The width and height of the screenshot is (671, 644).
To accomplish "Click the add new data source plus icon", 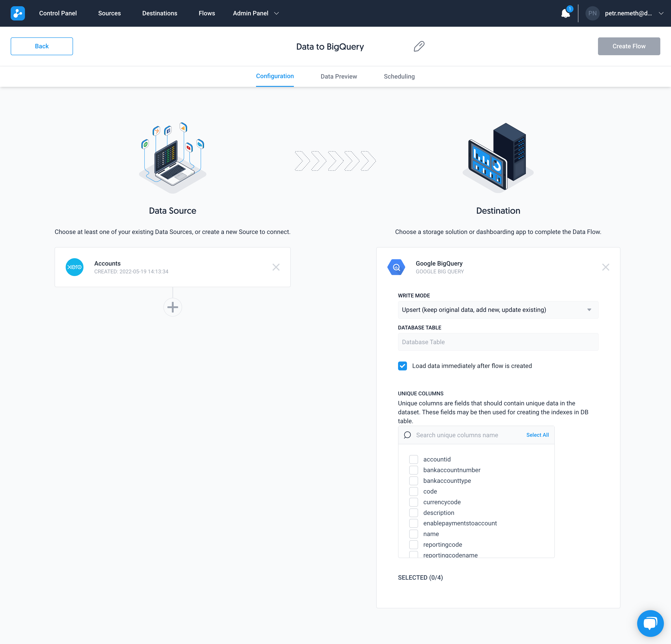I will pos(173,307).
